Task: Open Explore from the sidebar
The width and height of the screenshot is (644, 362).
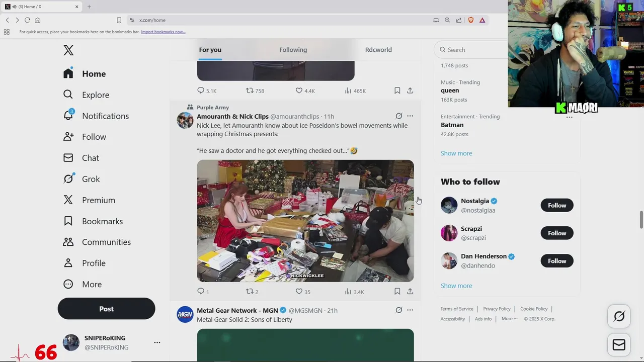Action: click(x=86, y=95)
